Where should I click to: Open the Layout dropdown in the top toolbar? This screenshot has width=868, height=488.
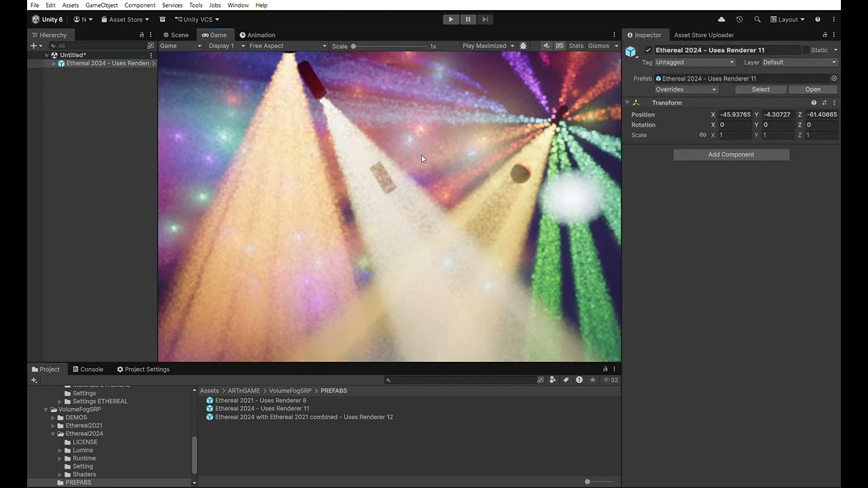point(787,20)
